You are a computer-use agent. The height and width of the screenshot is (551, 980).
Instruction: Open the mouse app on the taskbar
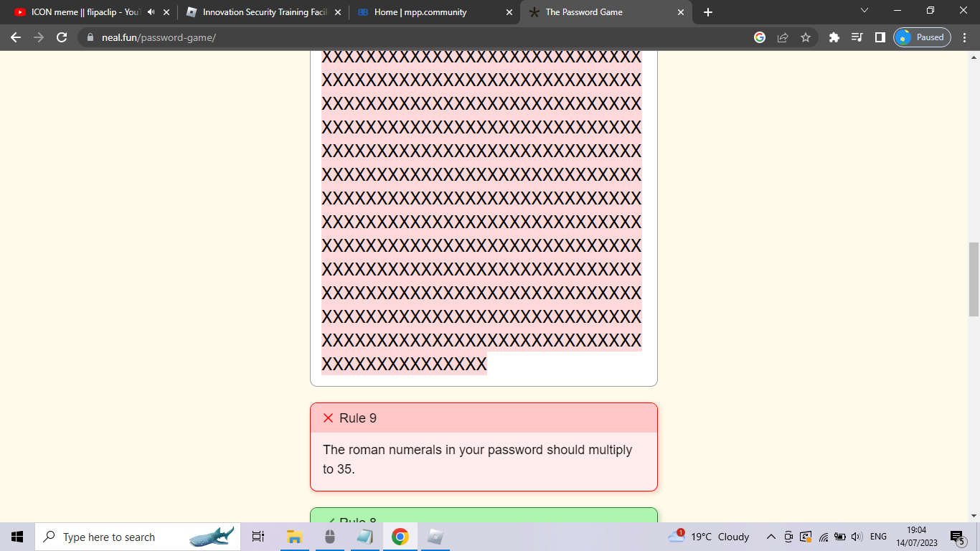tap(329, 537)
